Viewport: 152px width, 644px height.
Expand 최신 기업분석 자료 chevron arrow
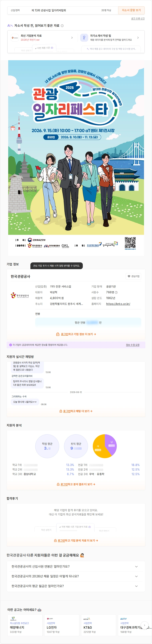tap(72, 38)
